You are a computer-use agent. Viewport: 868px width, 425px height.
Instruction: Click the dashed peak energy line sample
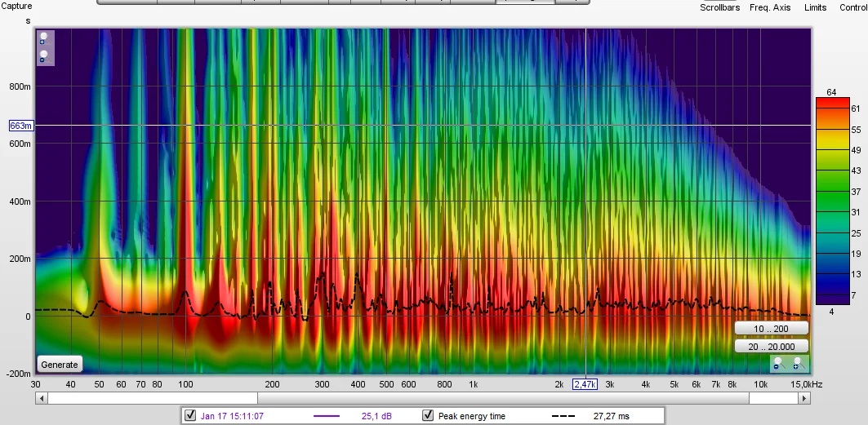click(563, 416)
